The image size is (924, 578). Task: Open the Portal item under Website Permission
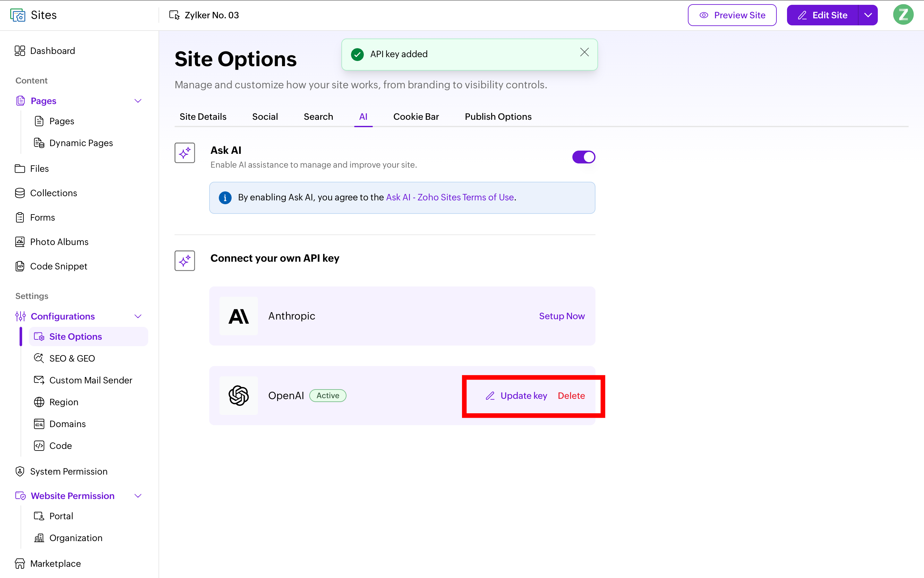61,516
